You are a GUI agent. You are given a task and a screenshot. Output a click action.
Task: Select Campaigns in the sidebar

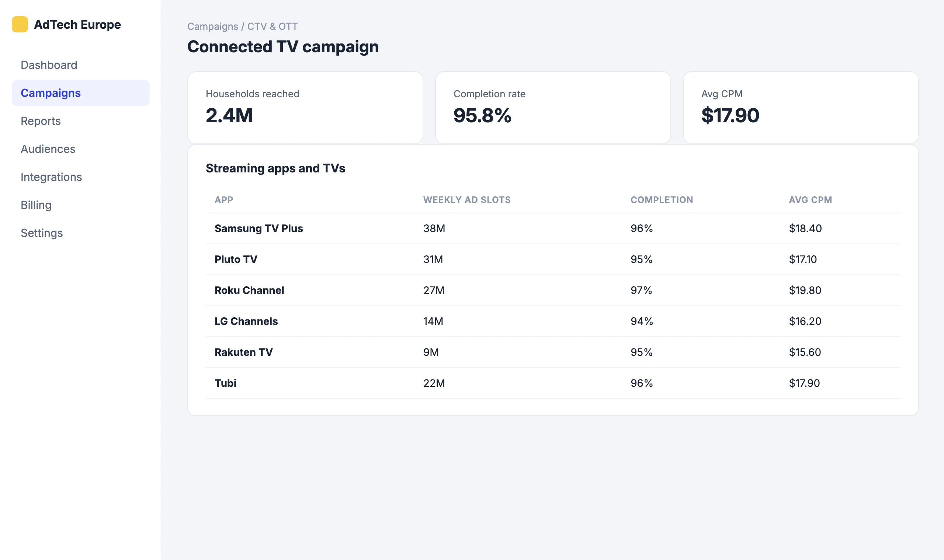[x=80, y=93]
